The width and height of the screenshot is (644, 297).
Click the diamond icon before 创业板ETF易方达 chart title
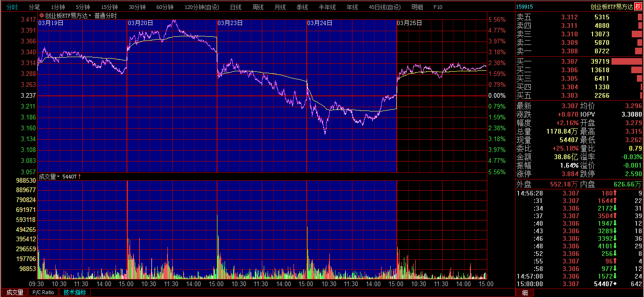(x=42, y=16)
